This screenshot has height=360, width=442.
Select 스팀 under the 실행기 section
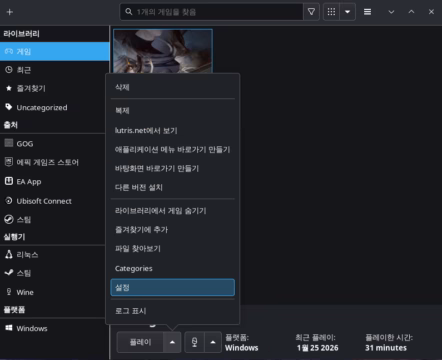[53, 273]
